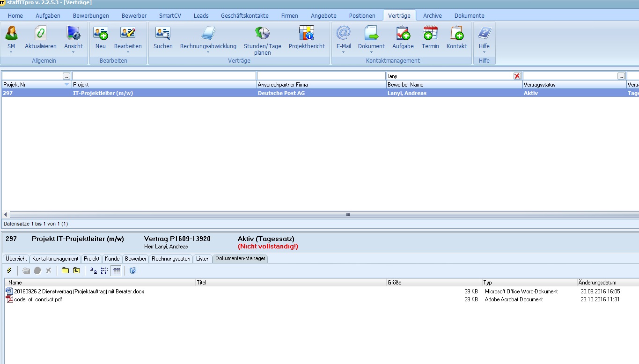This screenshot has height=364, width=639.
Task: Expand the Dokument dropdown arrow
Action: coord(371,52)
